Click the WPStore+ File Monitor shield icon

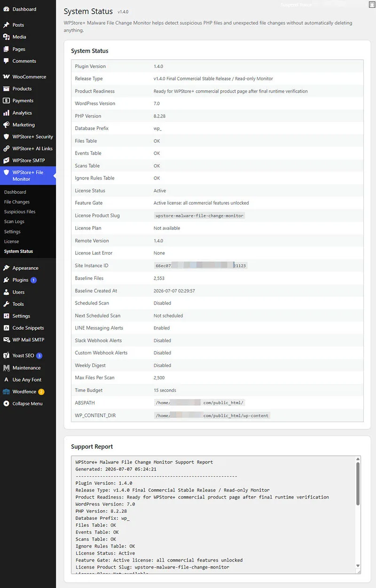6,172
